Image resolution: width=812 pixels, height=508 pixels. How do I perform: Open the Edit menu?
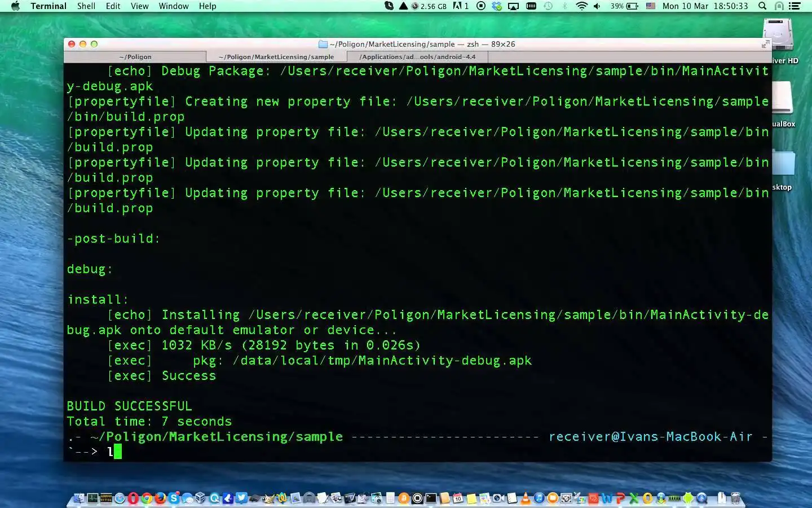click(x=113, y=6)
